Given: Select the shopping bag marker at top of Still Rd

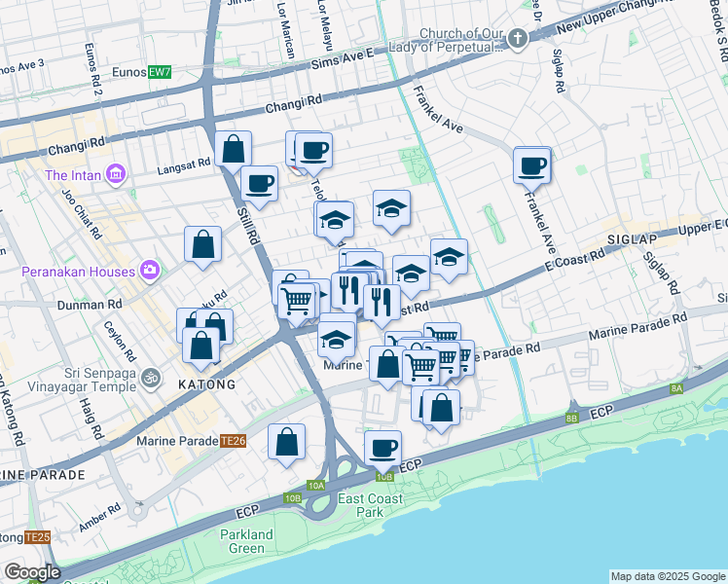Looking at the screenshot, I should pyautogui.click(x=234, y=150).
